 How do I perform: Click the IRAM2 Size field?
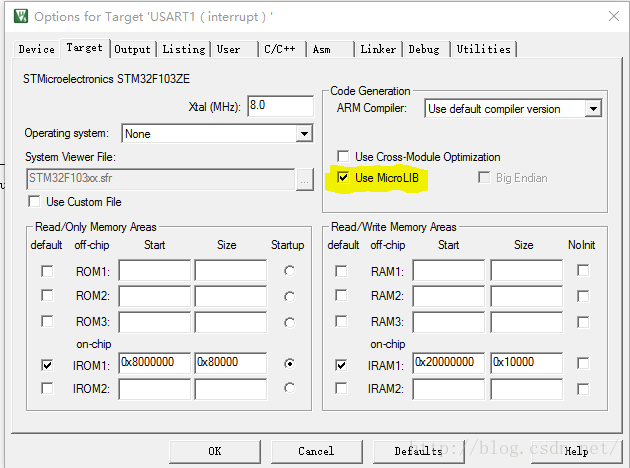pos(526,389)
